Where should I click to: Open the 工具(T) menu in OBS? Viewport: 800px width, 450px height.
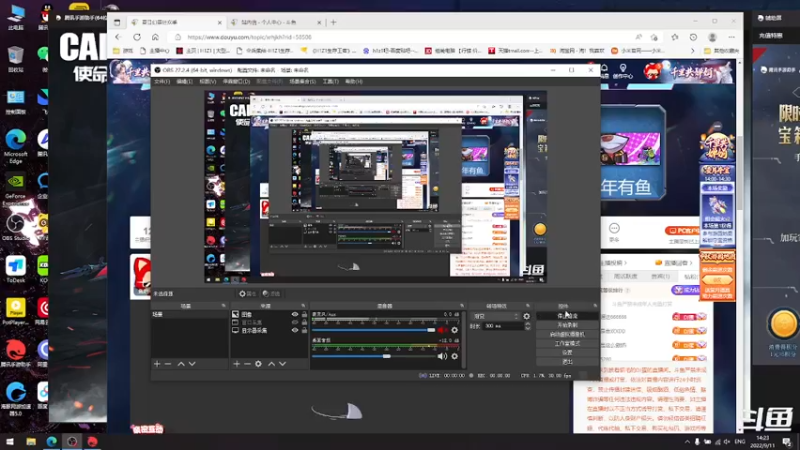(x=330, y=82)
